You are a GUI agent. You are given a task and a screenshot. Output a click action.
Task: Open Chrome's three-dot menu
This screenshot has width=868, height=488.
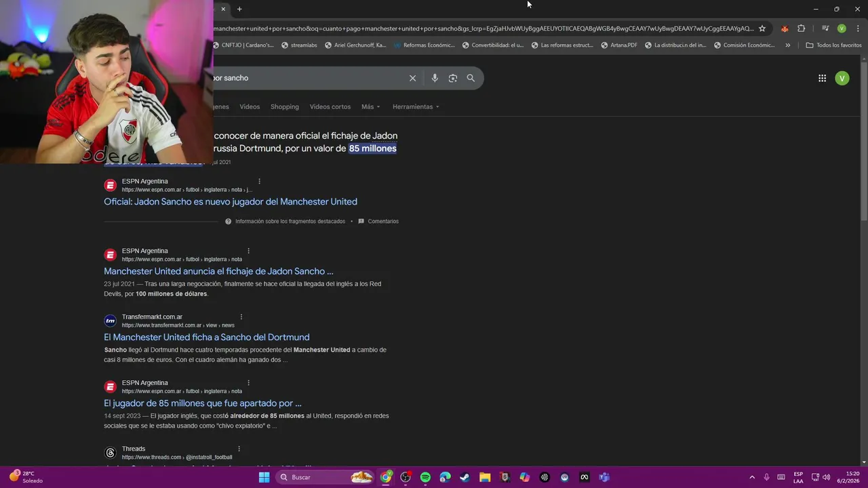click(x=856, y=28)
